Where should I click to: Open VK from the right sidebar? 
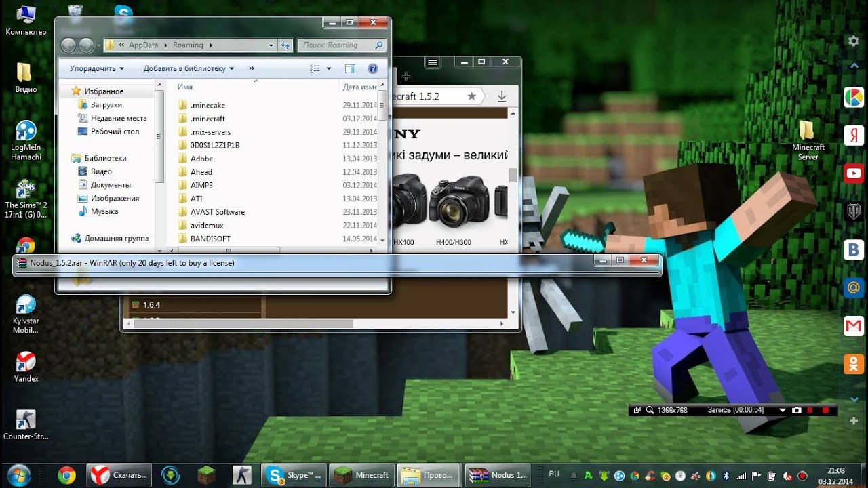(x=853, y=249)
